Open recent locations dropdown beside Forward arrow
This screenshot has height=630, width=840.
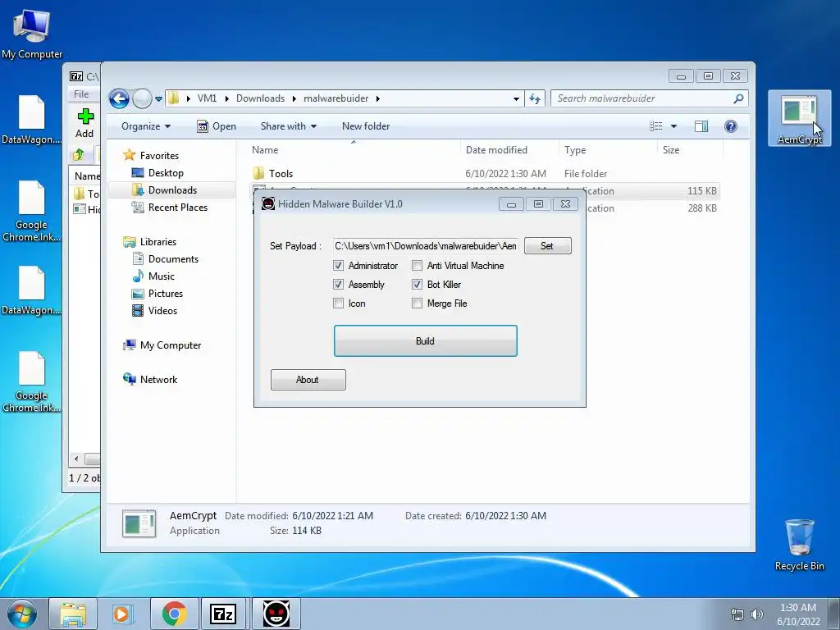pyautogui.click(x=158, y=99)
